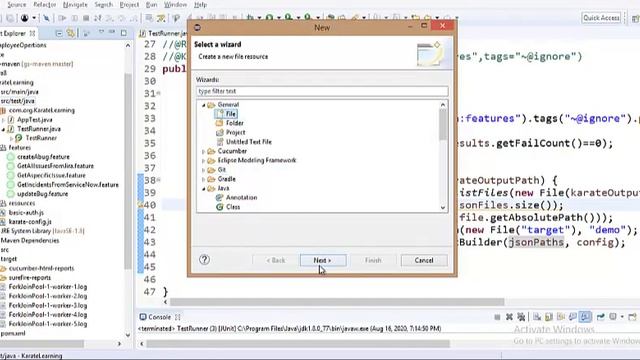Click Remove Launch icon in Console toolbar
Screen dimensions: 640x360
[509, 317]
